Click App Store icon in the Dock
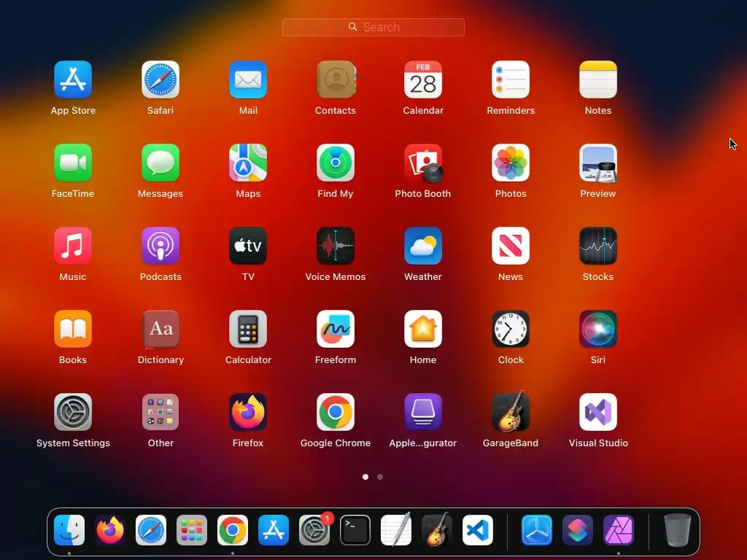 pos(274,530)
